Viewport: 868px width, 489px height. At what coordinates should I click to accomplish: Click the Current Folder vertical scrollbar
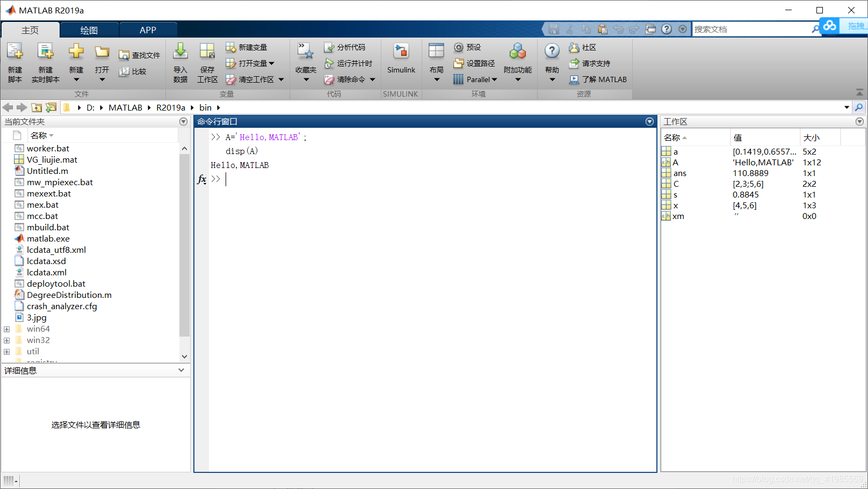click(x=184, y=244)
